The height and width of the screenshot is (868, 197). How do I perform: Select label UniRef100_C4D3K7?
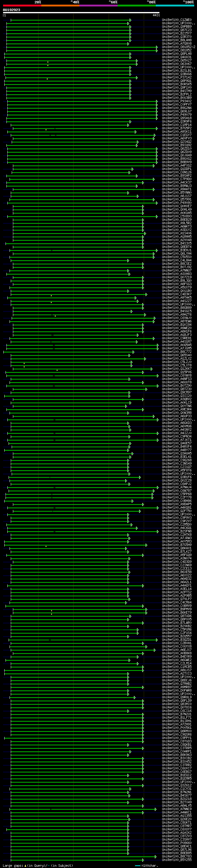coord(177,294)
